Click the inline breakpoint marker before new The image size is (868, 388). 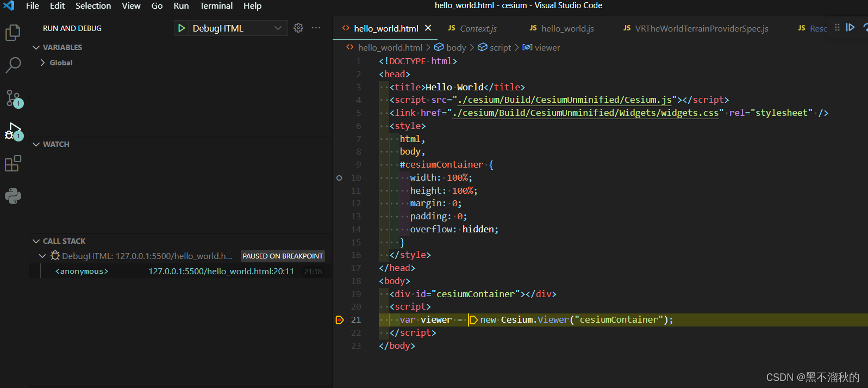coord(473,320)
